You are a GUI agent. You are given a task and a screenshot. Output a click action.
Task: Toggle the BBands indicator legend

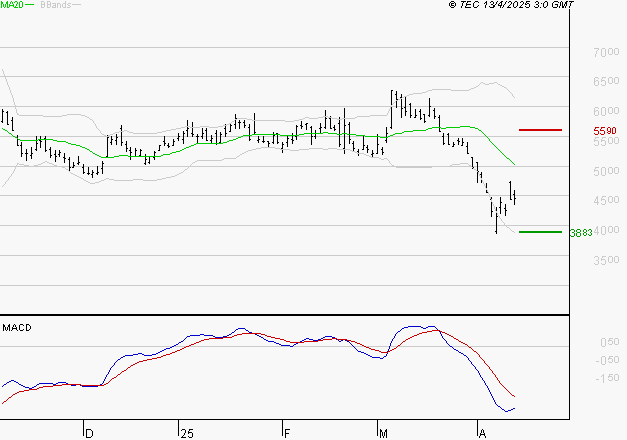54,5
